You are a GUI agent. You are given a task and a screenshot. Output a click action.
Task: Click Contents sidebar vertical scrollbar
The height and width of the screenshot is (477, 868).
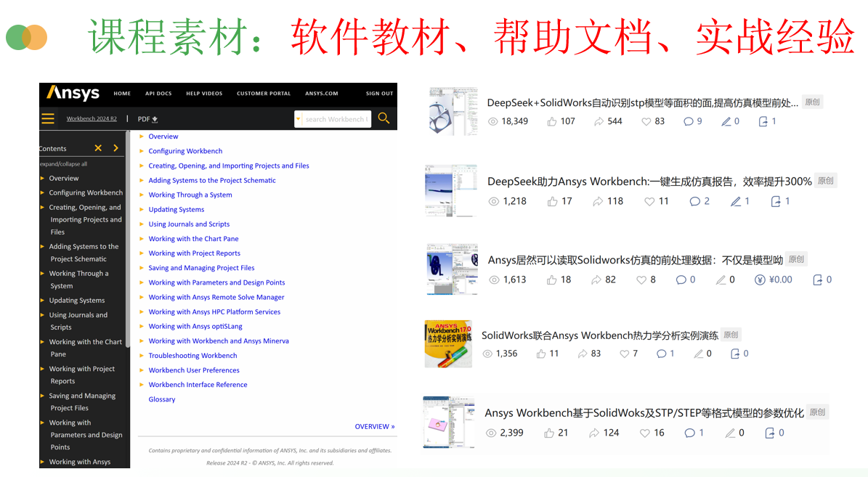(128, 239)
